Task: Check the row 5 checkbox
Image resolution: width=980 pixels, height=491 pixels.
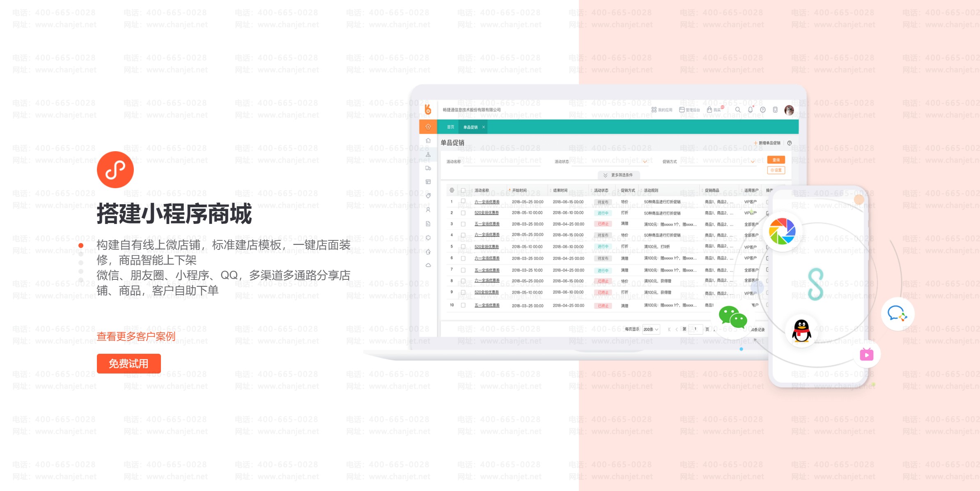Action: (x=463, y=247)
